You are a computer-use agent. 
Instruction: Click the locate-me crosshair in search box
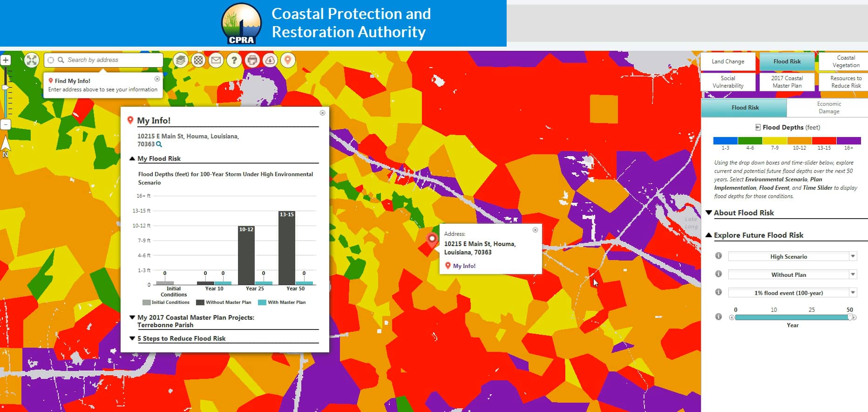point(51,60)
